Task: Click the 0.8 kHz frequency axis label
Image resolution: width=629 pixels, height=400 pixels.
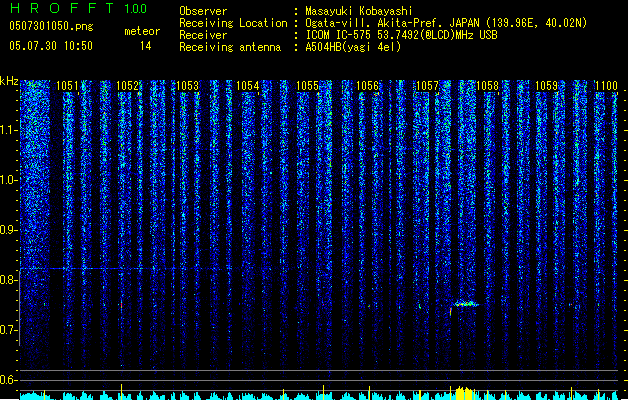Action: click(8, 280)
